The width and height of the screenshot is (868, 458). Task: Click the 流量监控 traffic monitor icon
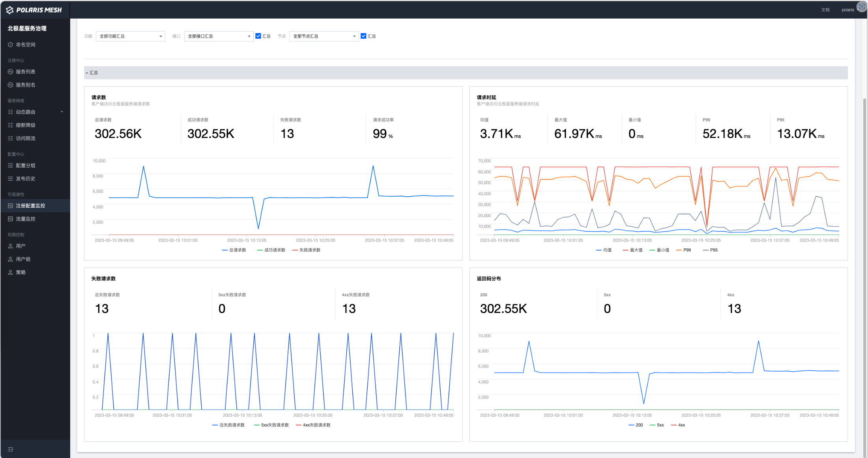[x=11, y=219]
